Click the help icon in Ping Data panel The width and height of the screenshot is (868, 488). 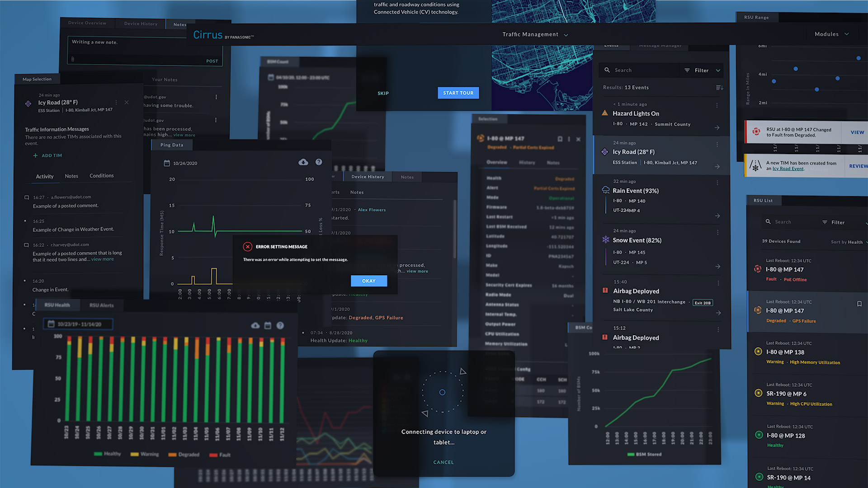coord(319,162)
